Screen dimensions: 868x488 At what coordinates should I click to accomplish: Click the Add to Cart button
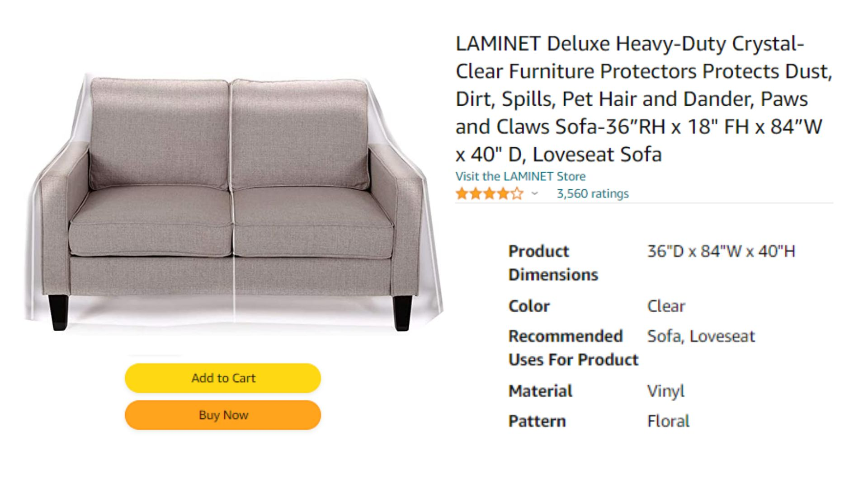point(223,378)
